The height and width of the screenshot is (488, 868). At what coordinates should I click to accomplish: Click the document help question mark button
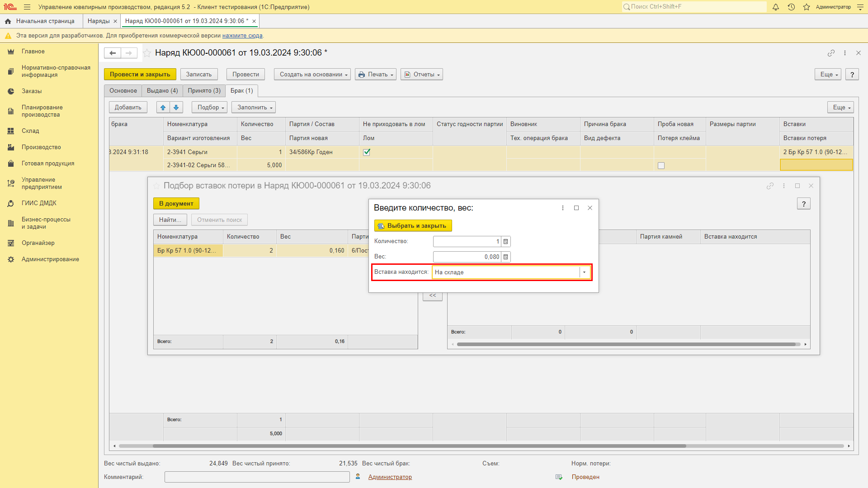(852, 75)
